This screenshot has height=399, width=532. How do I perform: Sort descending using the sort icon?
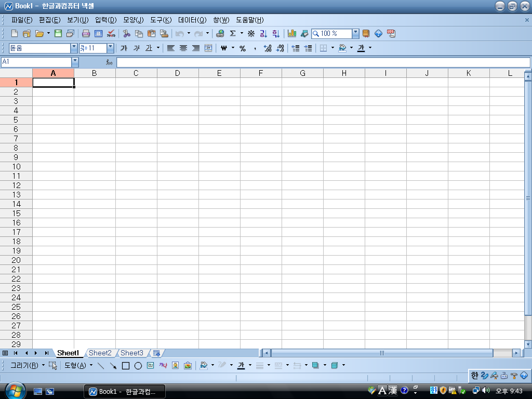pyautogui.click(x=276, y=34)
